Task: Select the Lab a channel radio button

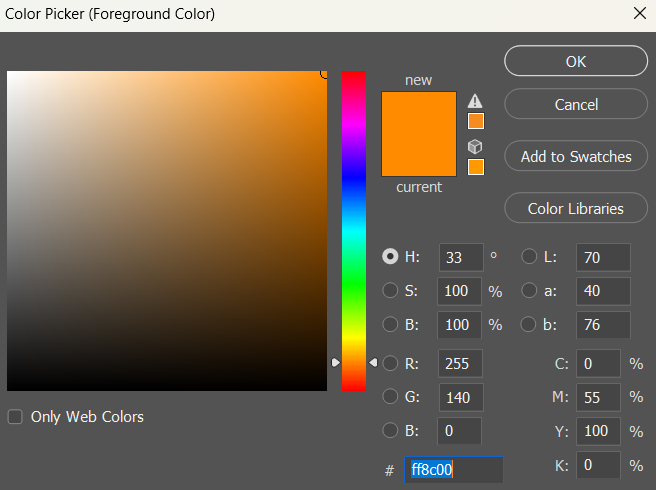Action: click(x=530, y=291)
